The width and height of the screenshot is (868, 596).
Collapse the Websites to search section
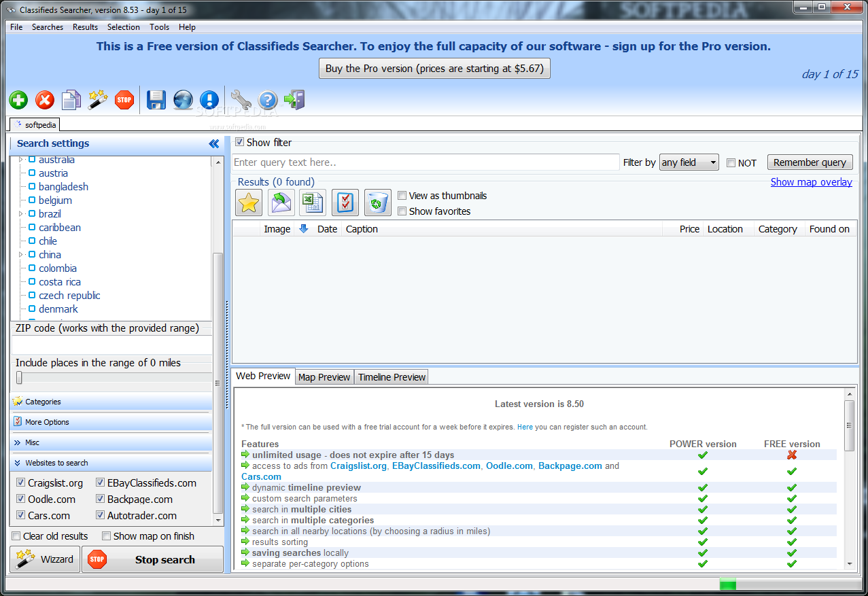click(x=111, y=463)
